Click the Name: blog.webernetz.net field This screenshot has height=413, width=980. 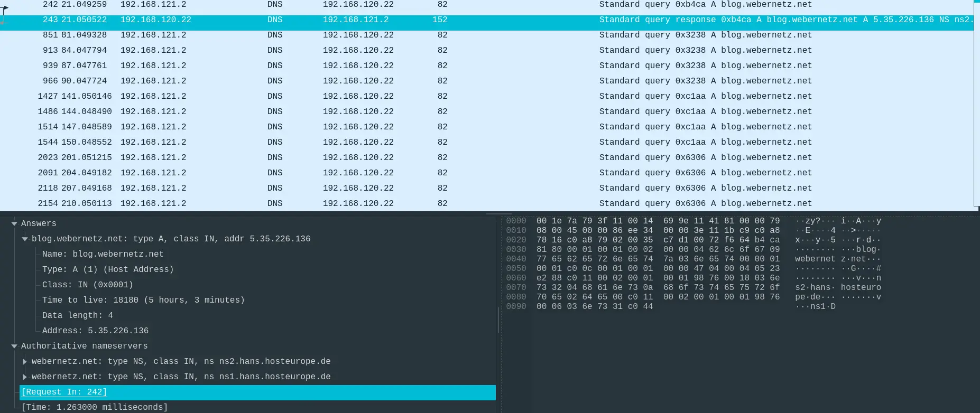[103, 254]
